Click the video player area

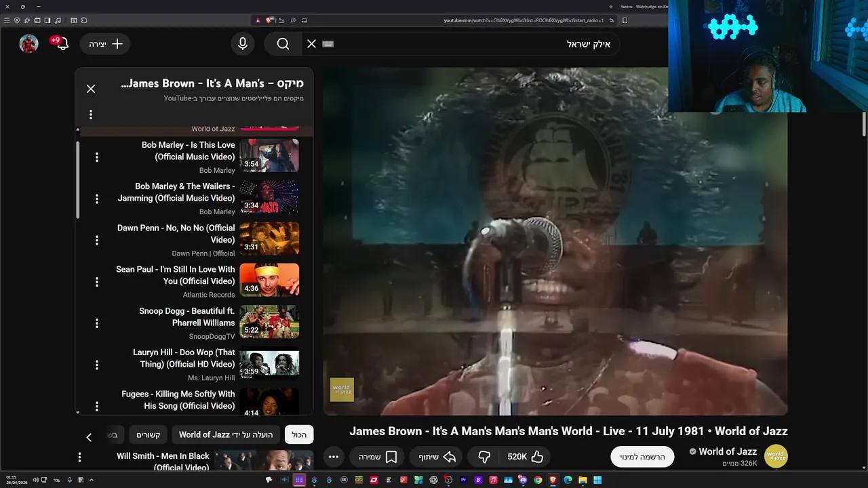tap(555, 241)
